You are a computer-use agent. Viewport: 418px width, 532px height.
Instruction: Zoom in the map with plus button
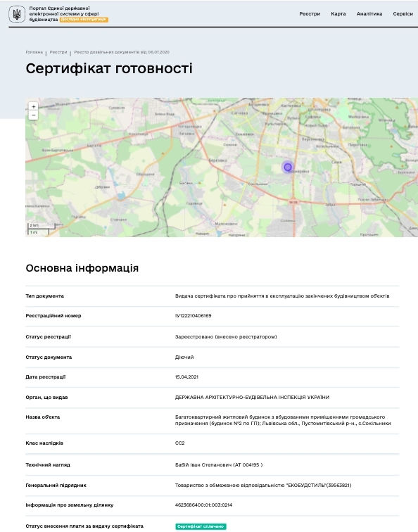(x=33, y=106)
